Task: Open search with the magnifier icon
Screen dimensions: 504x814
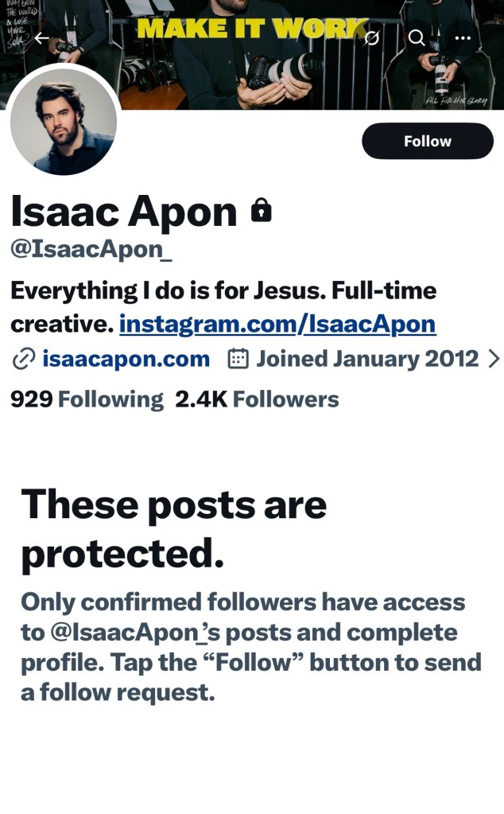Action: tap(416, 37)
